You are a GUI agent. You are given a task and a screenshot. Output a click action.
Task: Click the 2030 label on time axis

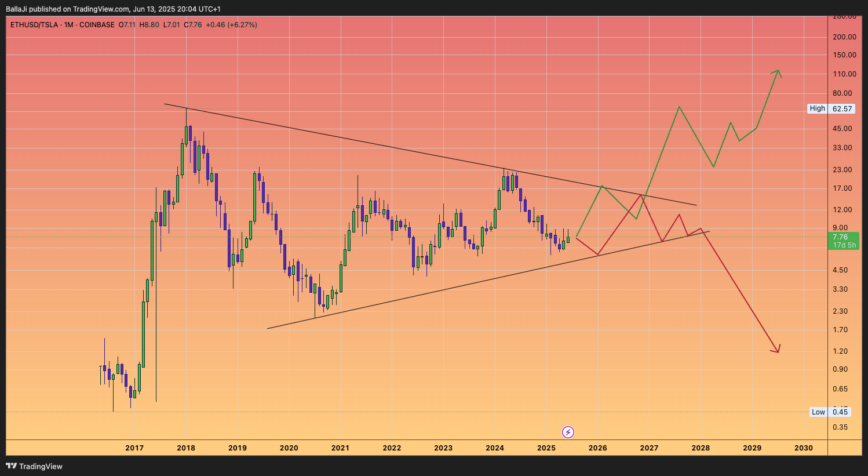click(x=804, y=448)
